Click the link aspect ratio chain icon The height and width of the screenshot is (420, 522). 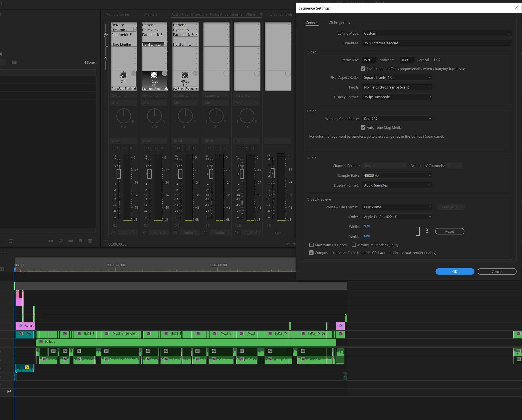(427, 231)
